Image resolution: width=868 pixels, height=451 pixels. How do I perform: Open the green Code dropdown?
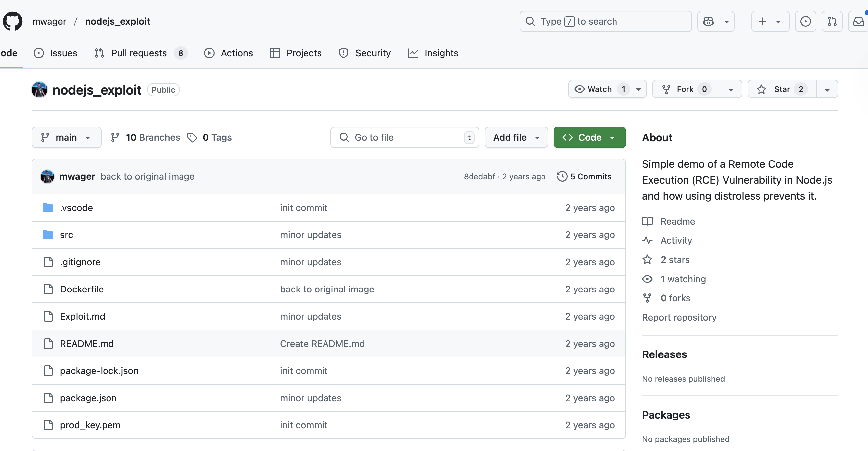pos(590,137)
